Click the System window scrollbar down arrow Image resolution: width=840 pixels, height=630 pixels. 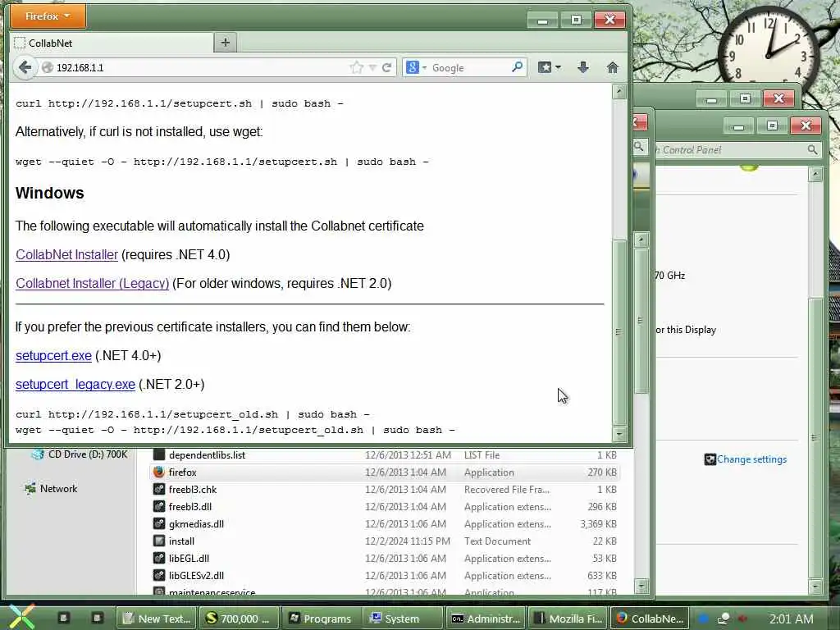(815, 586)
